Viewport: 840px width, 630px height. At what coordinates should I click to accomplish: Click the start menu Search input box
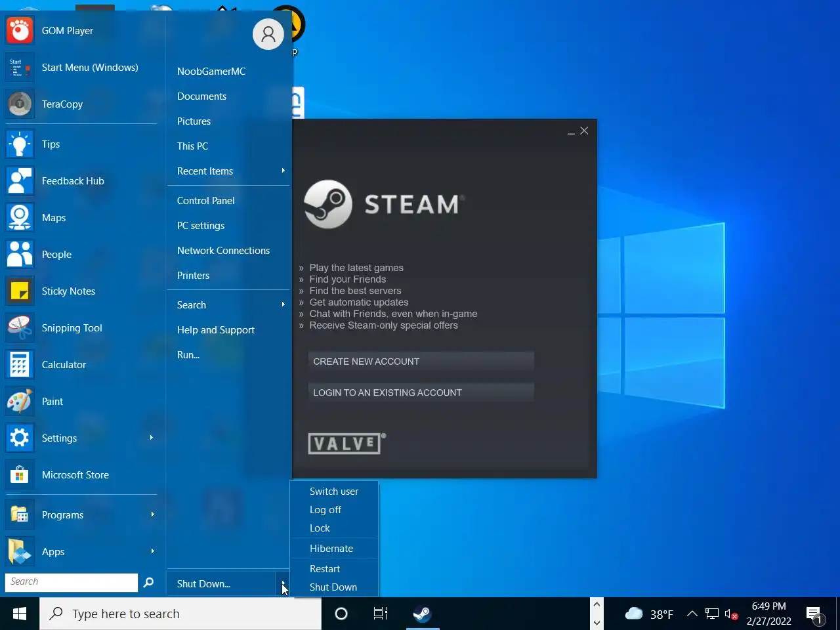72,582
